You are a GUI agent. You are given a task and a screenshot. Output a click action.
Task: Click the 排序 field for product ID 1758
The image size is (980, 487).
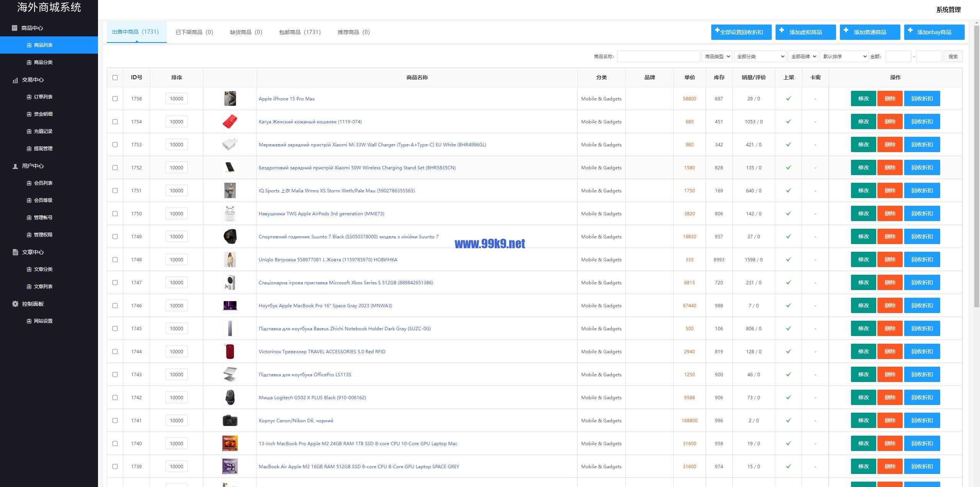pyautogui.click(x=176, y=98)
